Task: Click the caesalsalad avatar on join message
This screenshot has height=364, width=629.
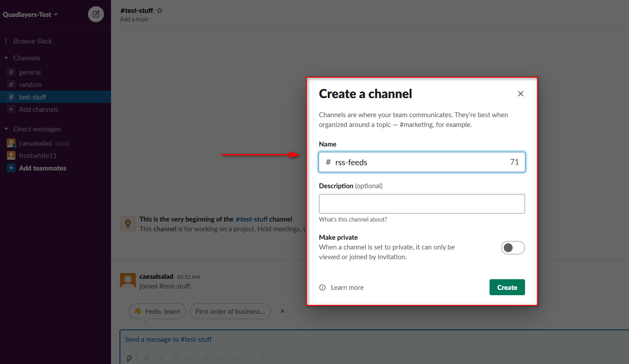Action: click(128, 281)
